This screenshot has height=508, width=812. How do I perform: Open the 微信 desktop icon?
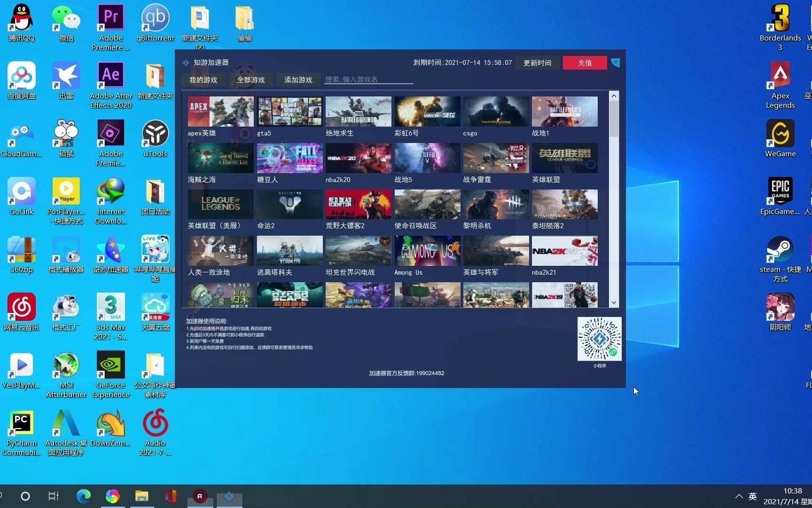pyautogui.click(x=66, y=23)
